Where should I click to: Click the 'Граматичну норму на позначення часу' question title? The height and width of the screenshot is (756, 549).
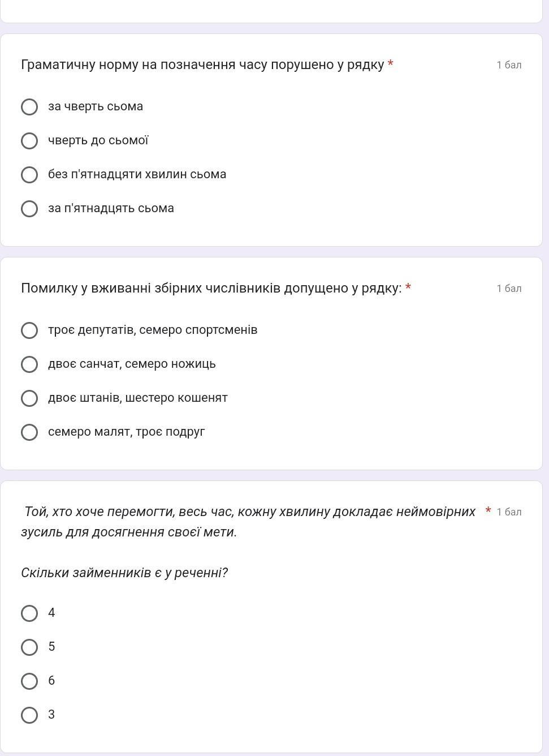pyautogui.click(x=202, y=65)
